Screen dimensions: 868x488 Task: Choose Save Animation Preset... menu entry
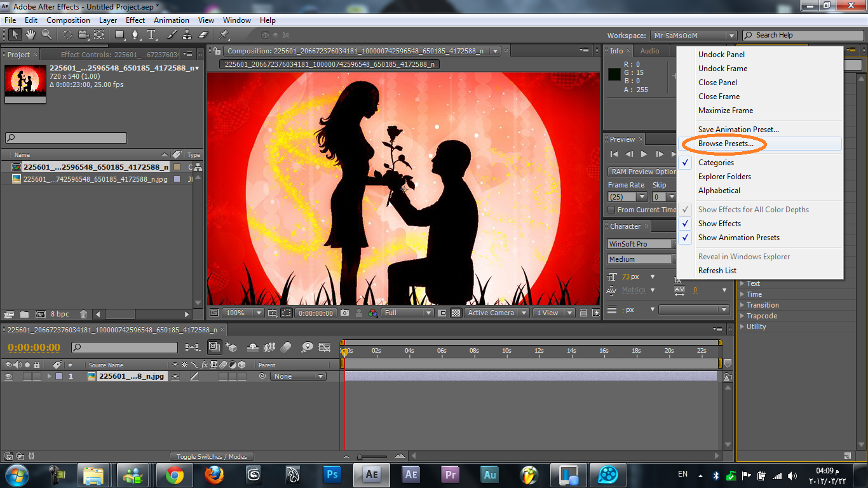click(x=738, y=130)
